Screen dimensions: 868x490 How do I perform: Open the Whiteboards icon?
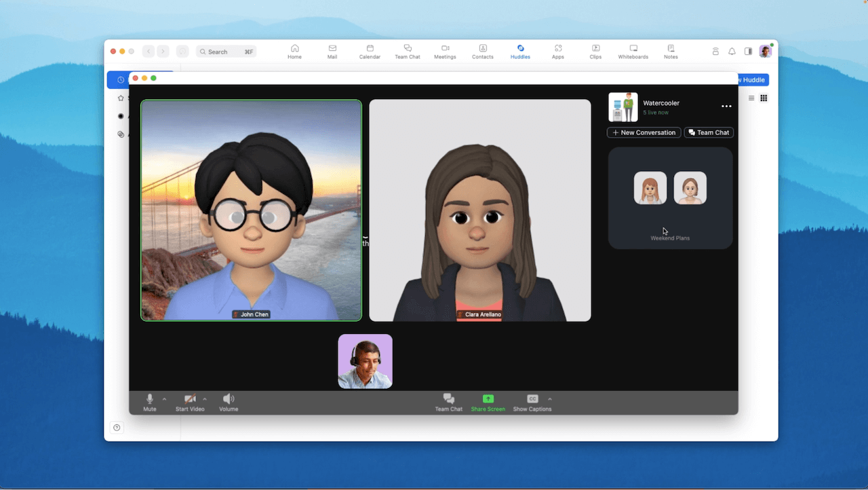click(633, 49)
